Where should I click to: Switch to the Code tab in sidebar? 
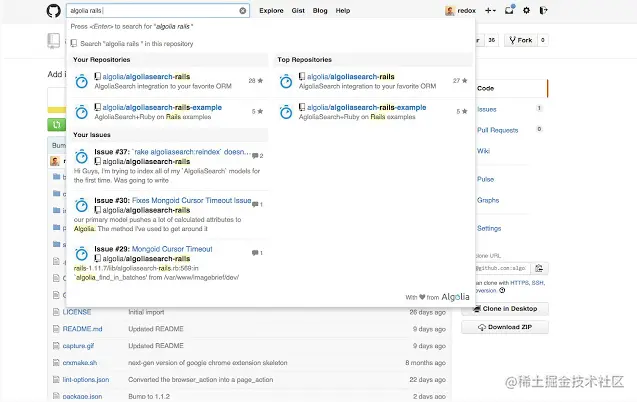tap(485, 88)
